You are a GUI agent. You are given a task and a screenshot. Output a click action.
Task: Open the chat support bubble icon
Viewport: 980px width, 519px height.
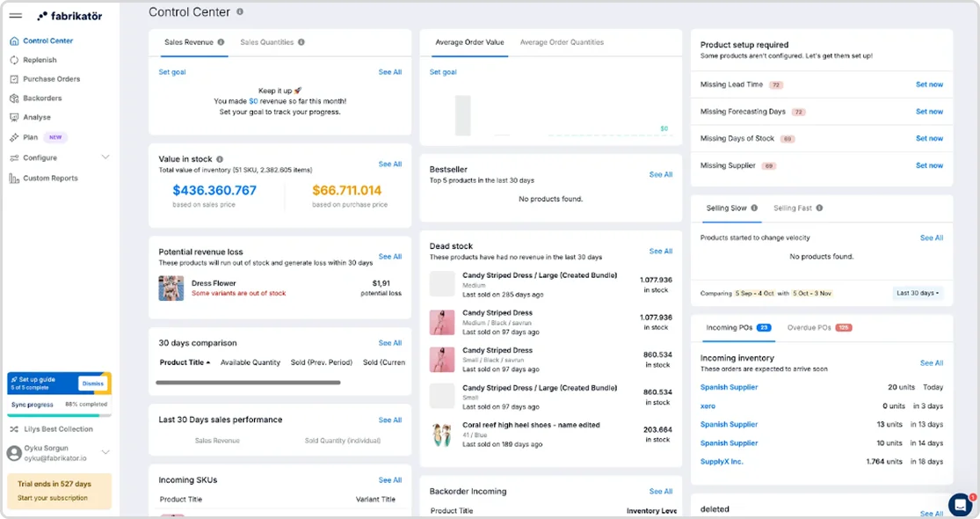[960, 504]
